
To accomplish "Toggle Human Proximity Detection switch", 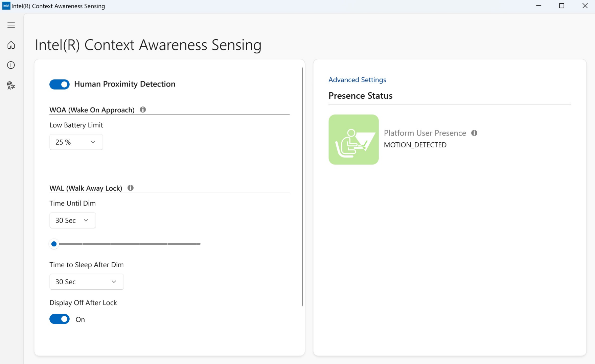I will coord(60,84).
